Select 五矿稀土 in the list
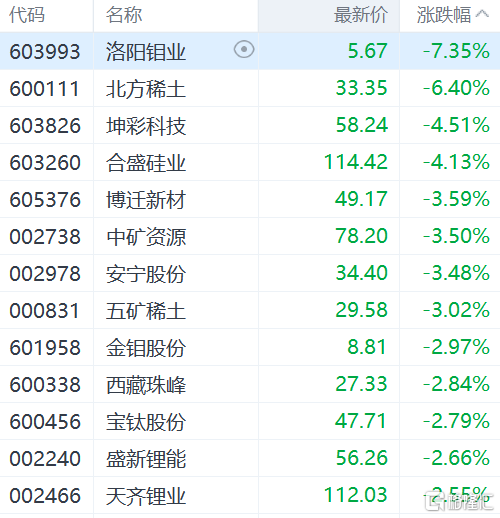Viewport: 500px width, 518px height. [x=146, y=311]
